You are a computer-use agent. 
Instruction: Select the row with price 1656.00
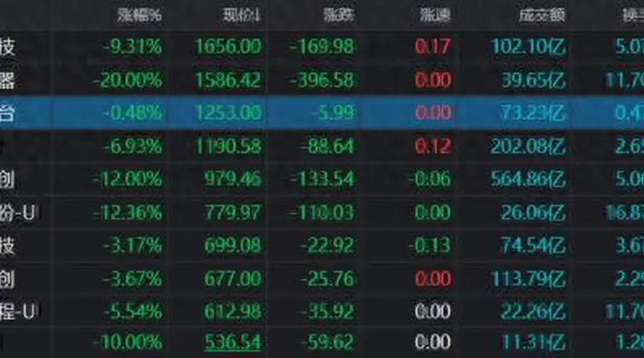(322, 47)
